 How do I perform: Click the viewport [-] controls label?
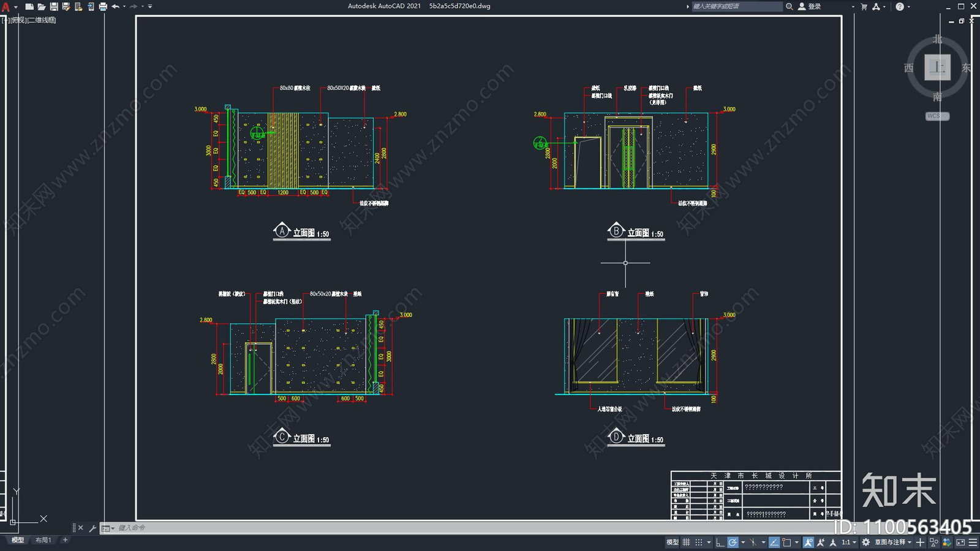[x=6, y=20]
